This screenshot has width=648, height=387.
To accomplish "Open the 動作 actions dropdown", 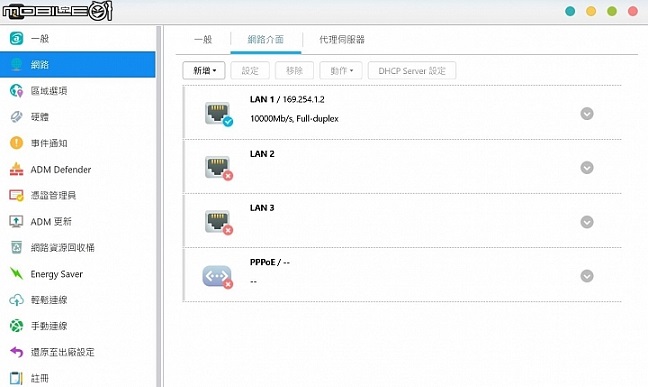I will 341,71.
